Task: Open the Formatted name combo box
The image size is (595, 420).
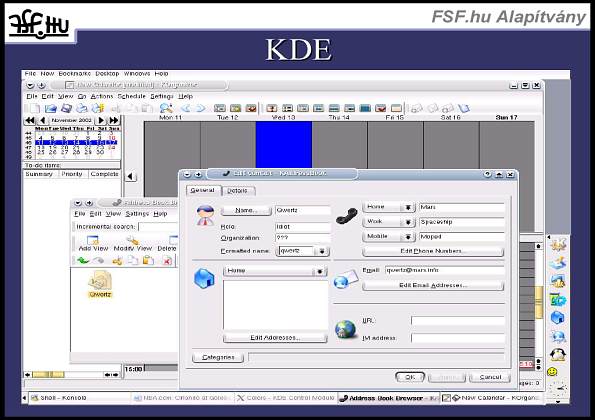Action: coord(322,251)
